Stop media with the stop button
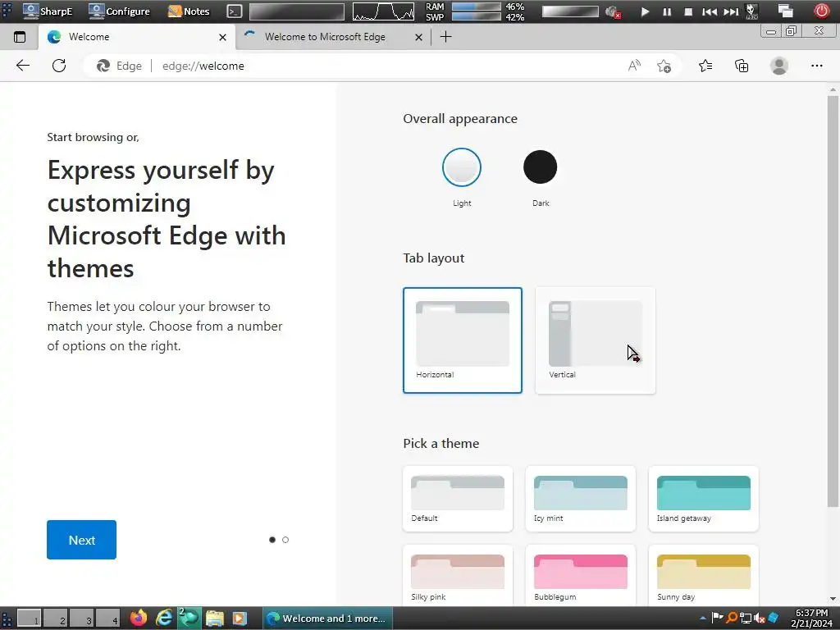This screenshot has height=630, width=840. click(x=688, y=11)
